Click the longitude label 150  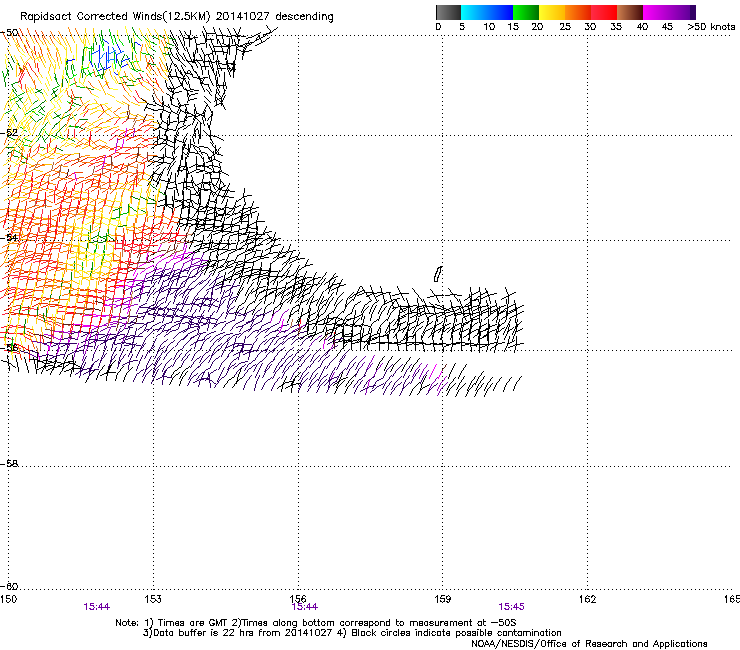click(x=8, y=599)
